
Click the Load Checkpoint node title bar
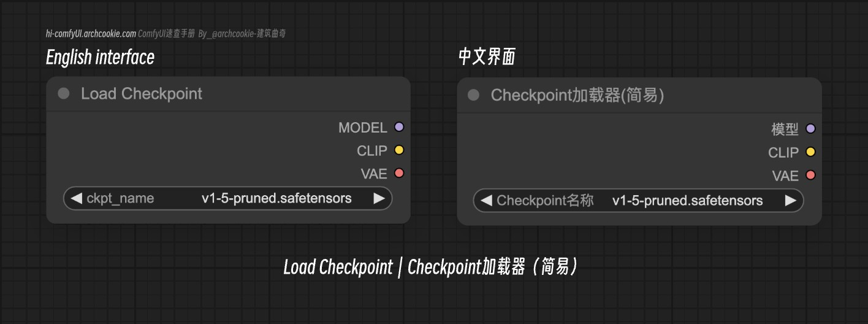[228, 94]
